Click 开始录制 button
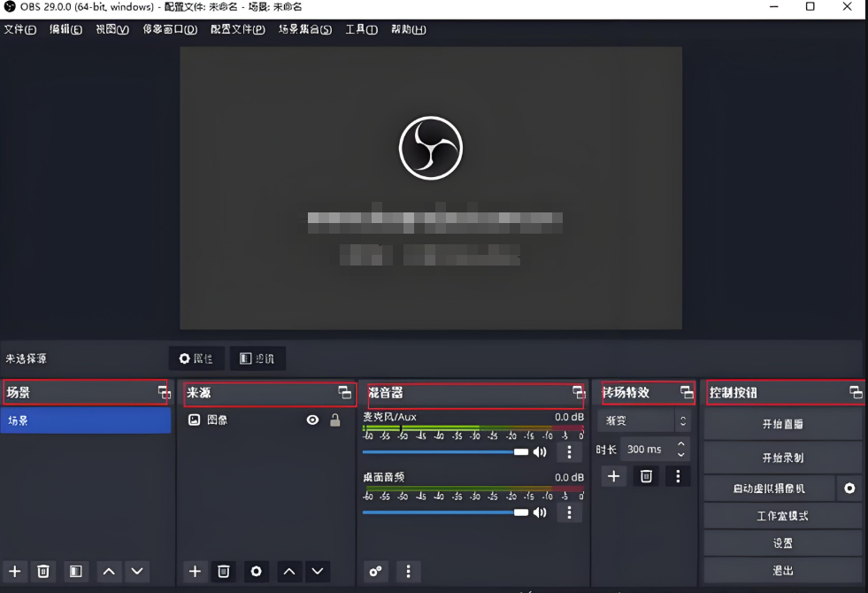This screenshot has width=868, height=593. click(783, 458)
